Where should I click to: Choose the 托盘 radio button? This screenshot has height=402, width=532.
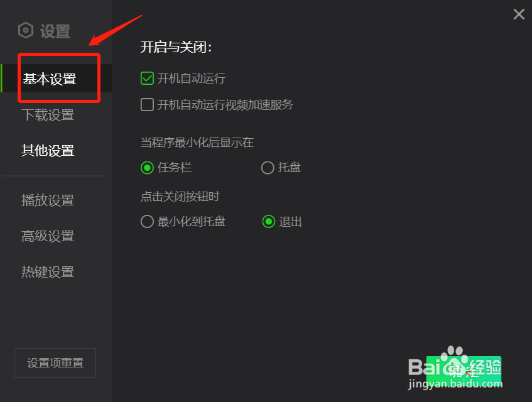(268, 168)
